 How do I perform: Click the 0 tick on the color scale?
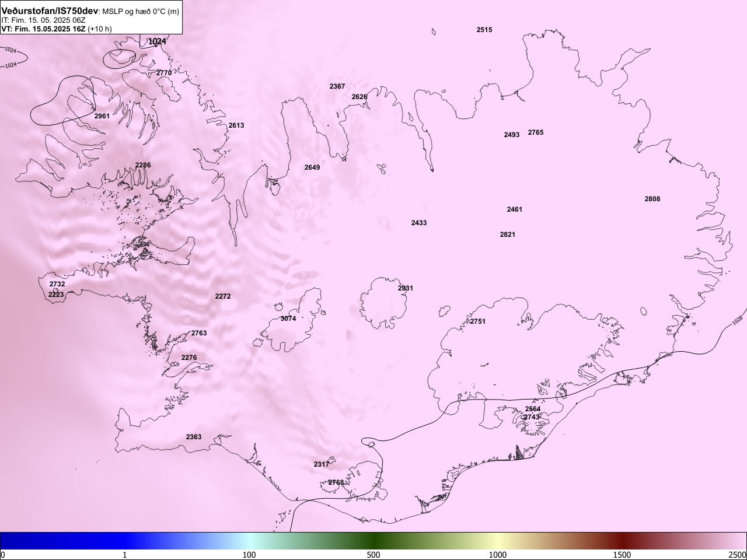tap(2, 554)
